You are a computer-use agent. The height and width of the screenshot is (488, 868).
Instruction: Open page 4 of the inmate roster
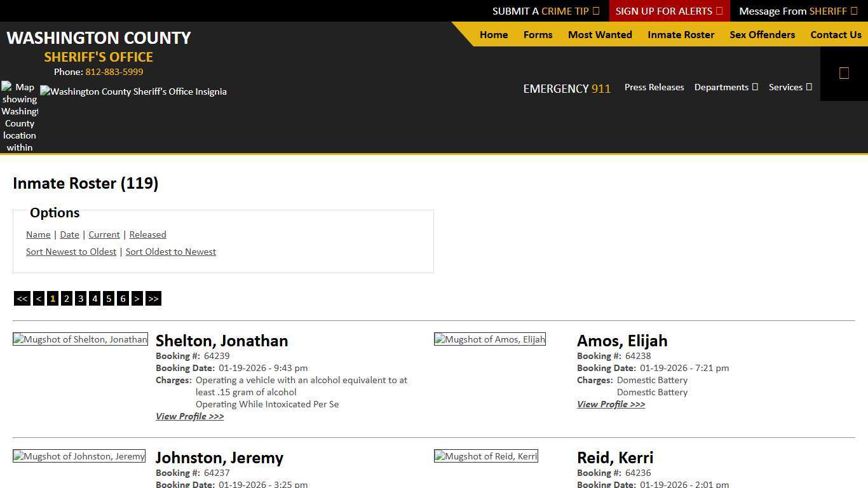95,298
